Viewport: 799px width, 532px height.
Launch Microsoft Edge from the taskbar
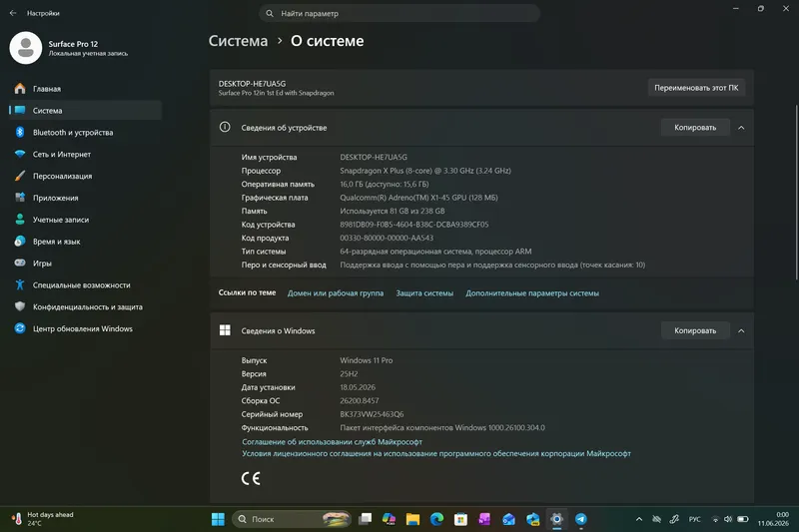tap(436, 519)
